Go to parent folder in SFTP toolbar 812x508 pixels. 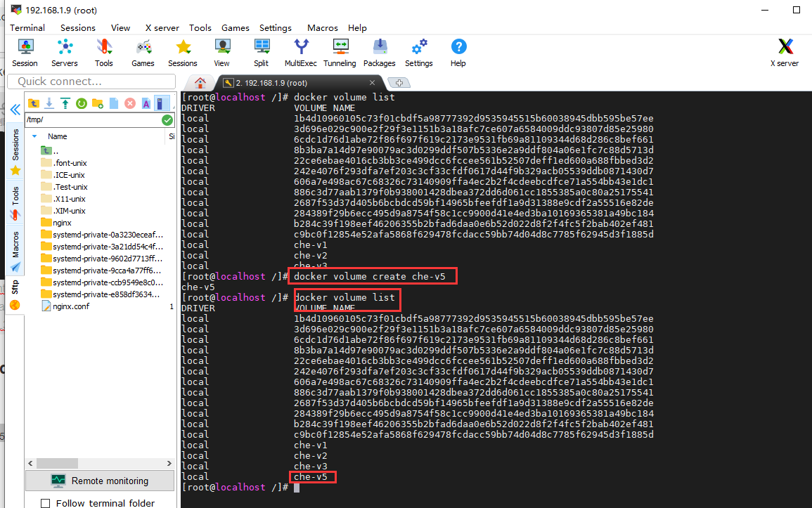point(34,103)
